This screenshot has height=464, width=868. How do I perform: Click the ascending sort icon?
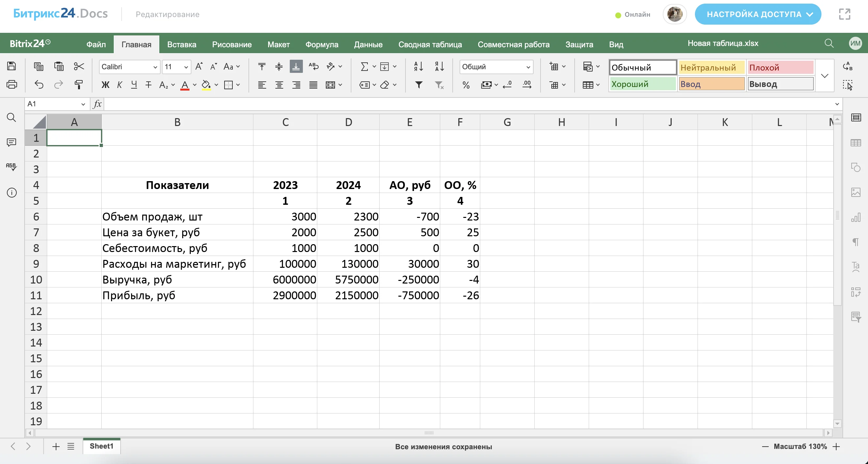click(419, 66)
